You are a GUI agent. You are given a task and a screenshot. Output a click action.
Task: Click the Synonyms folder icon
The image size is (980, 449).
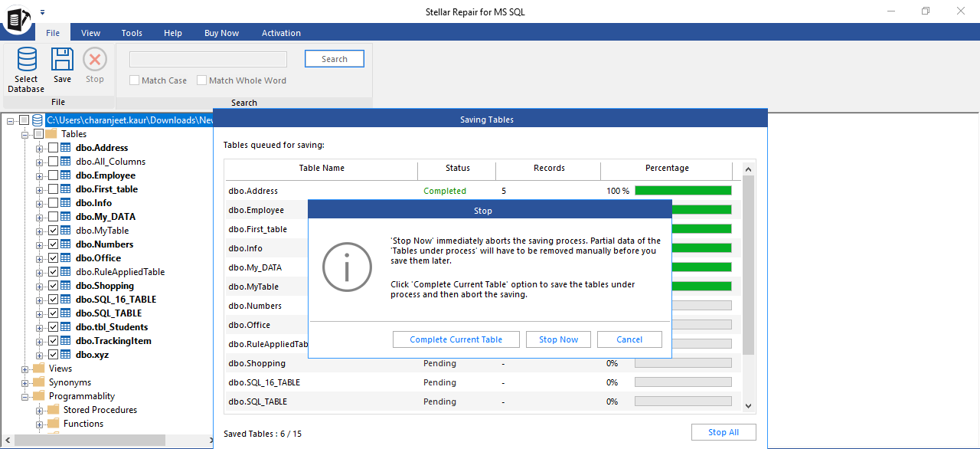click(39, 382)
